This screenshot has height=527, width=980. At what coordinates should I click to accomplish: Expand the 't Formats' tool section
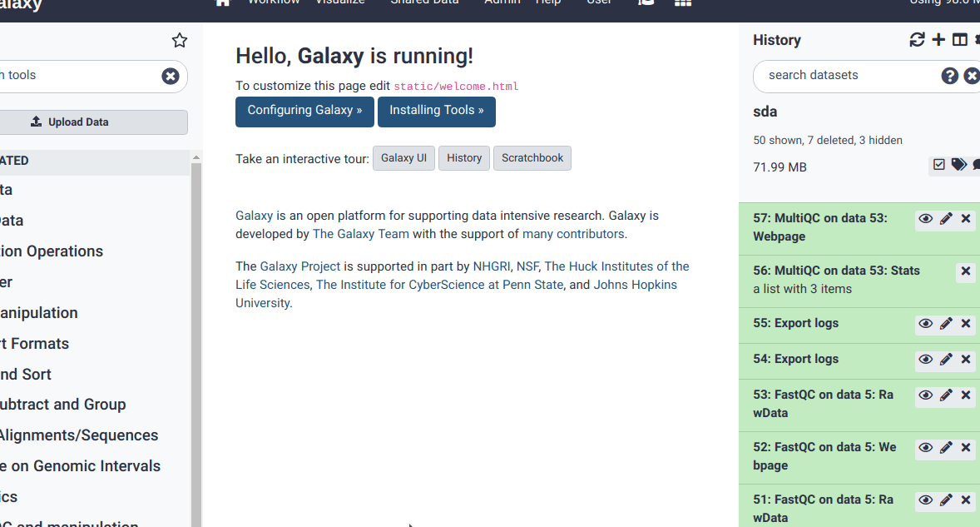tap(34, 343)
